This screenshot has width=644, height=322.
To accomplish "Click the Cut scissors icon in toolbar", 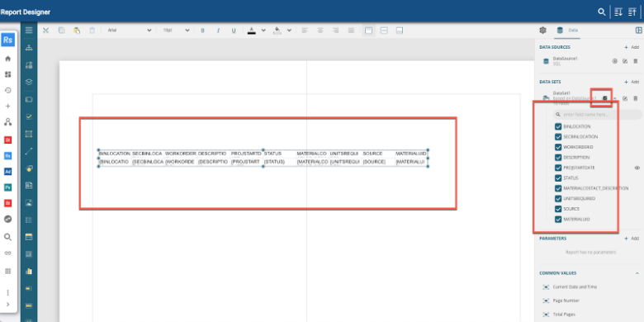I will pyautogui.click(x=45, y=31).
